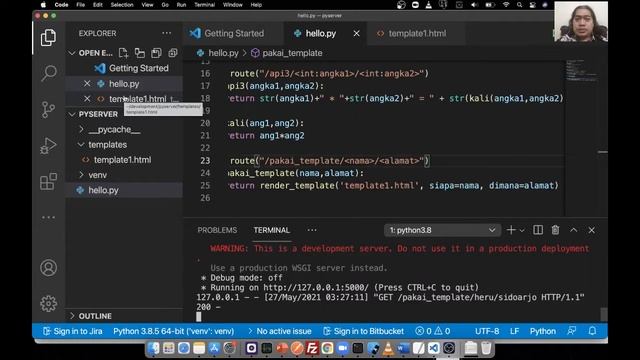The height and width of the screenshot is (360, 640).
Task: Click pakai_template breadcrumb symbol
Action: [x=292, y=53]
